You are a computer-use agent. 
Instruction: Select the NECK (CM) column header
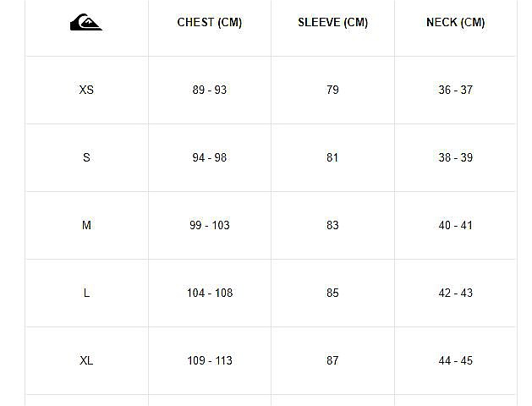tap(455, 23)
